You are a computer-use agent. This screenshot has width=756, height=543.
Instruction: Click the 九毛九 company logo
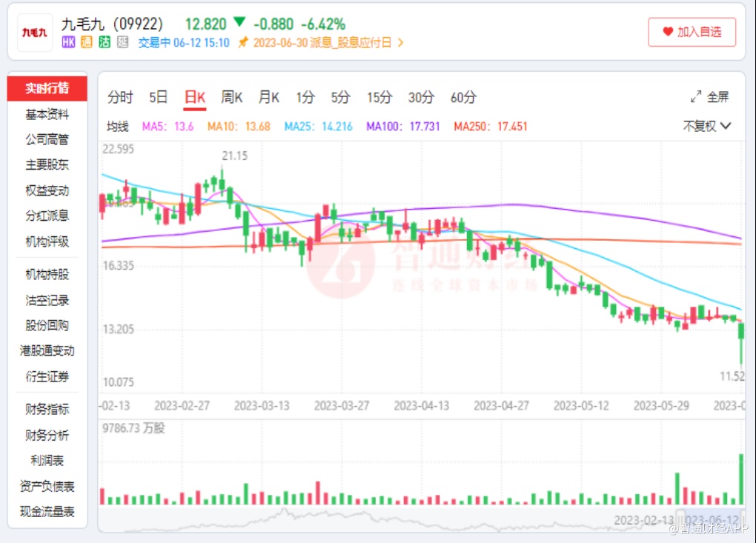[35, 32]
